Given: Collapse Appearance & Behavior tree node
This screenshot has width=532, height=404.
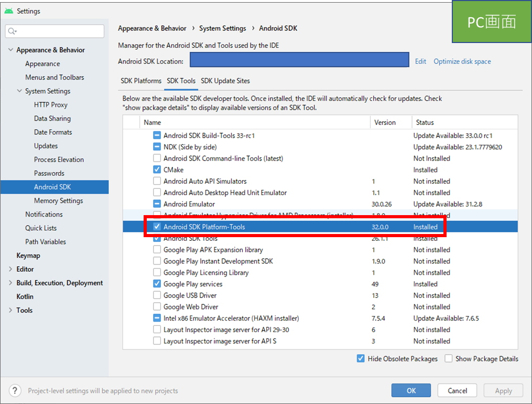Looking at the screenshot, I should [10, 50].
